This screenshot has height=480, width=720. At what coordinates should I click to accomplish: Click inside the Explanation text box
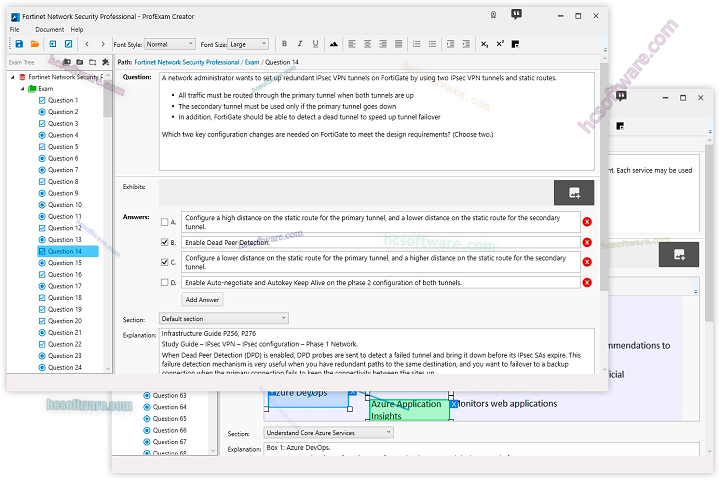coord(377,351)
